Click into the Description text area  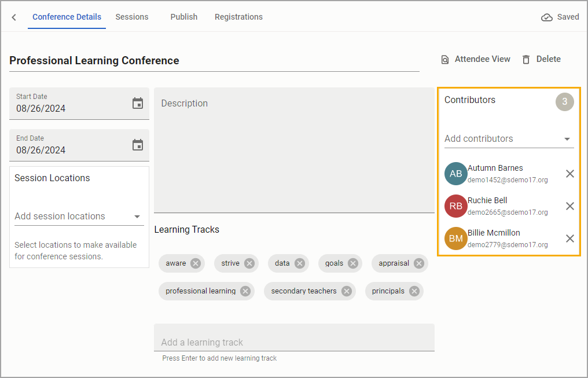pyautogui.click(x=294, y=150)
